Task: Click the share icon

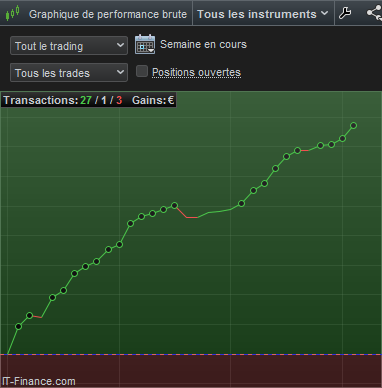Action: coord(374,13)
